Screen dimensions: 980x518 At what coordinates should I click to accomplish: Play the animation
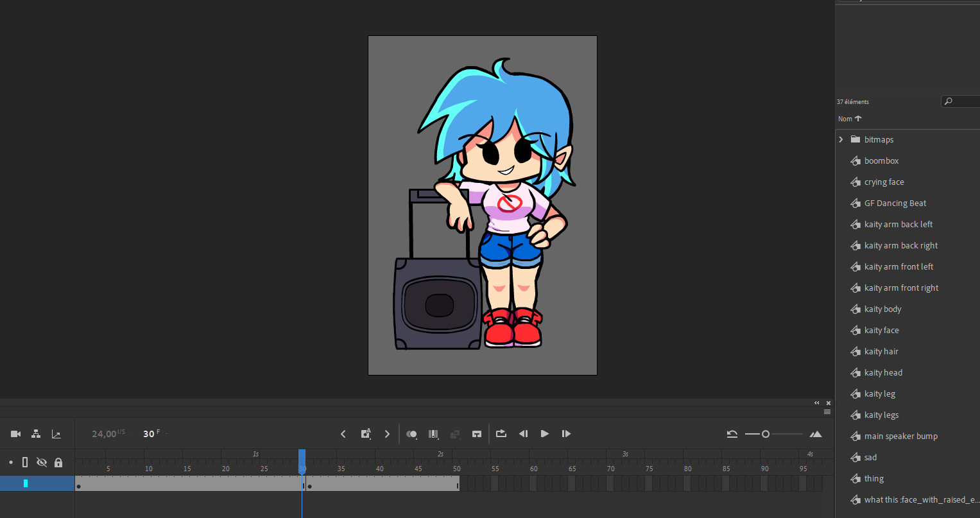click(544, 433)
